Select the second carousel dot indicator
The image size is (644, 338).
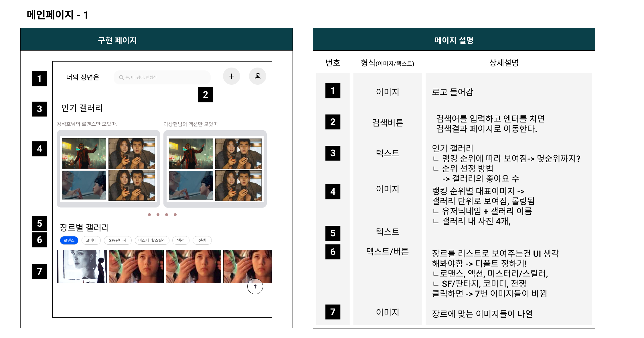[x=157, y=214]
